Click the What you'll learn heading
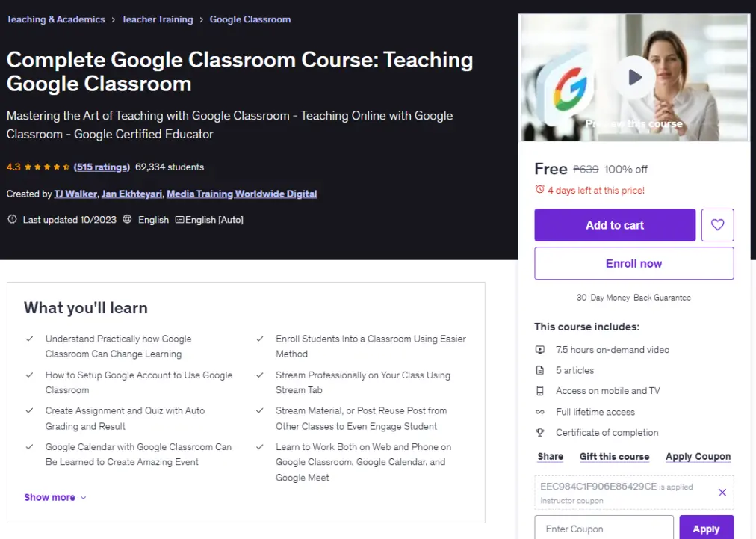Image resolution: width=756 pixels, height=539 pixels. tap(86, 308)
